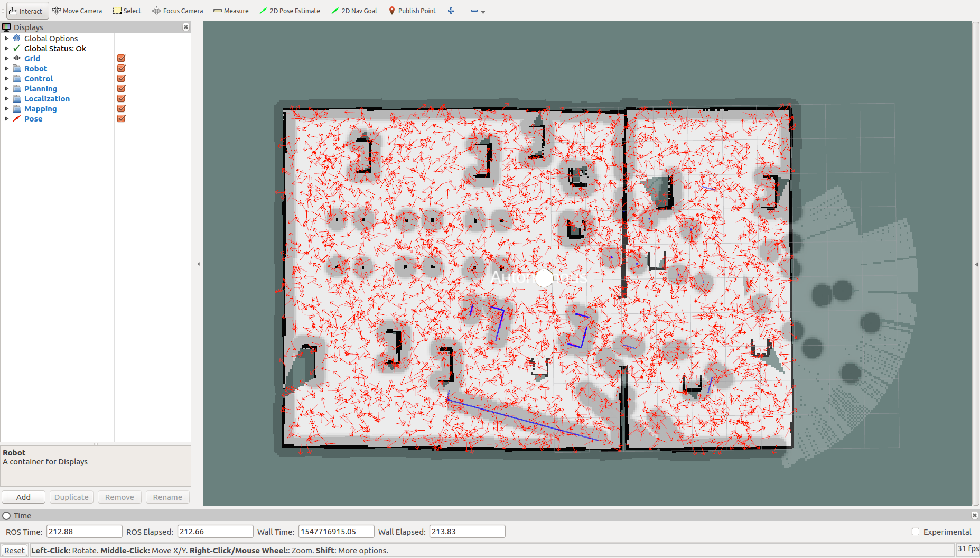This screenshot has width=980, height=558.
Task: Select the Global Status: Ok row
Action: [x=55, y=48]
